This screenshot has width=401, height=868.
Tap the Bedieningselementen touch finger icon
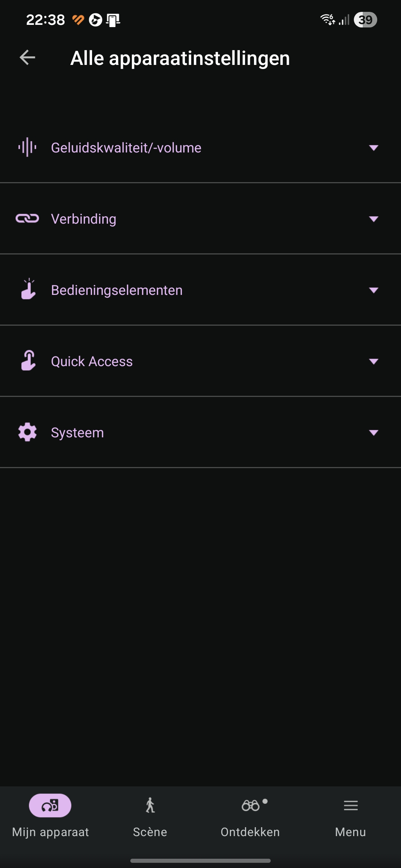click(x=28, y=289)
